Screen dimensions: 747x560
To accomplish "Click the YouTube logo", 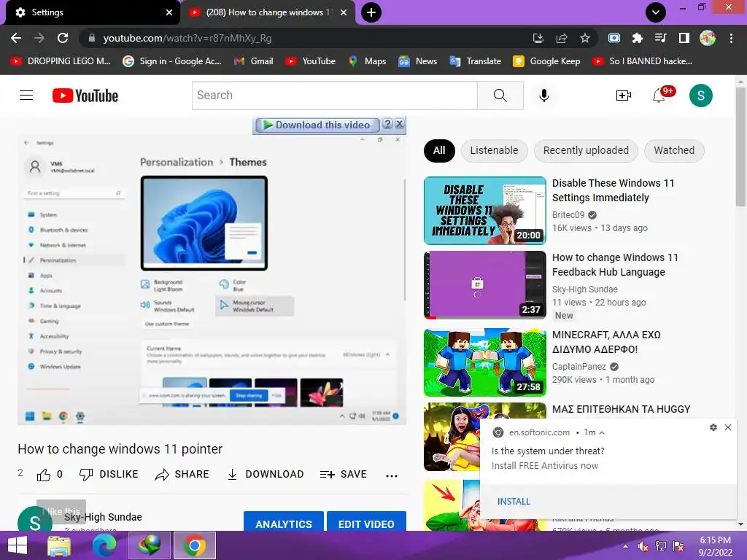I will tap(85, 96).
